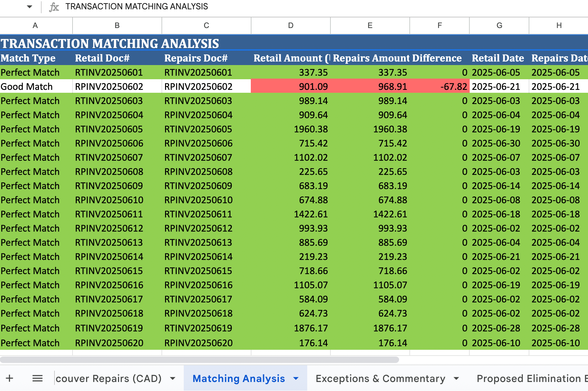588x391 pixels.
Task: Click the Retail Doc# header cell
Action: point(117,58)
